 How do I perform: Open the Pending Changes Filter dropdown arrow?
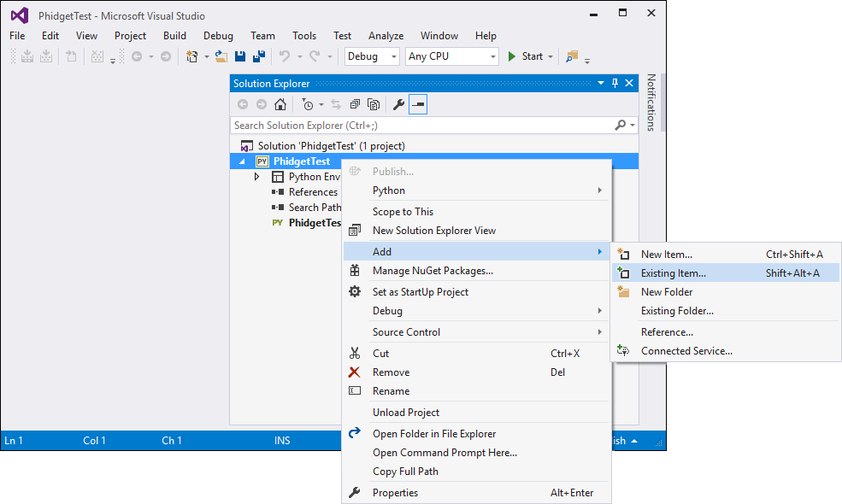pos(321,104)
